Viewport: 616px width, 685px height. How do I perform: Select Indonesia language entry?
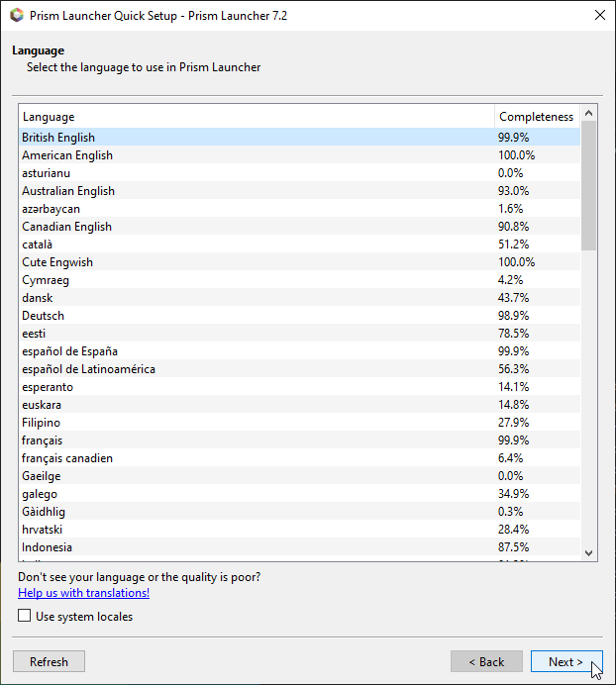(47, 547)
